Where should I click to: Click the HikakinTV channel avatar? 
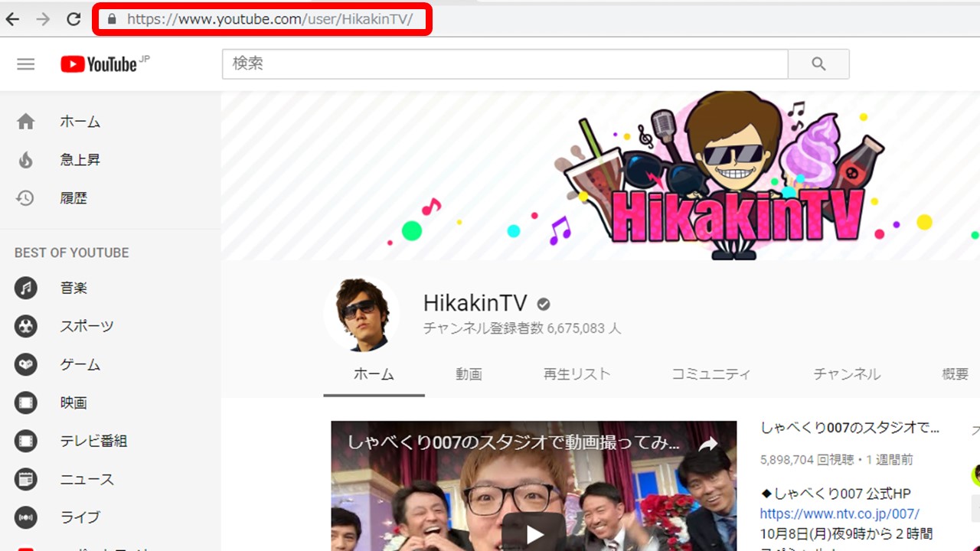click(x=361, y=315)
